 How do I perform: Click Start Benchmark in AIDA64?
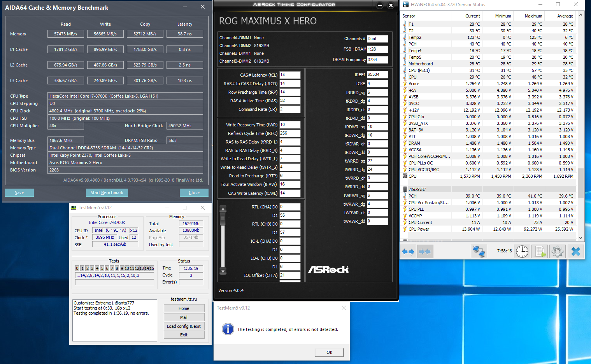(x=107, y=192)
